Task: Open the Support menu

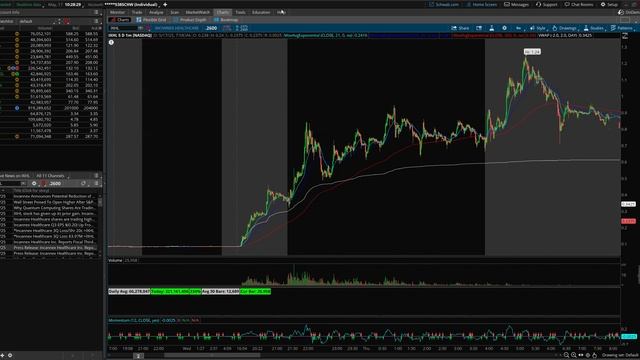Action: pos(547,4)
